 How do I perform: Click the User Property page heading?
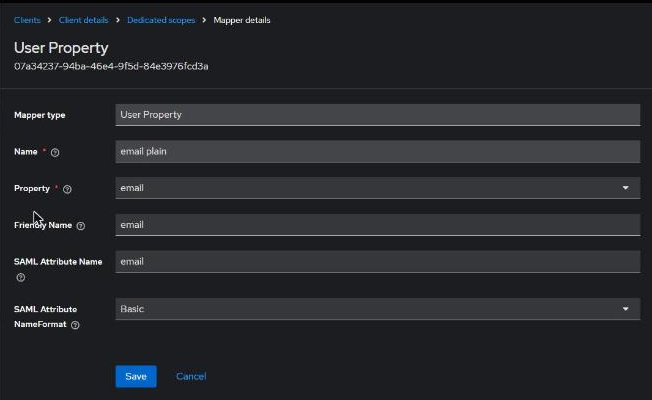pyautogui.click(x=61, y=48)
